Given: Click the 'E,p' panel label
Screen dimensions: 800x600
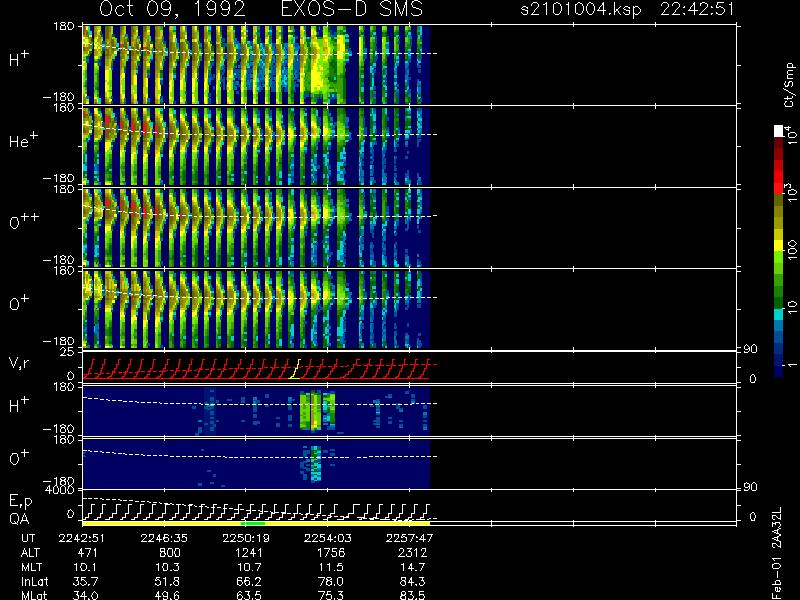Looking at the screenshot, I should click(x=20, y=502).
